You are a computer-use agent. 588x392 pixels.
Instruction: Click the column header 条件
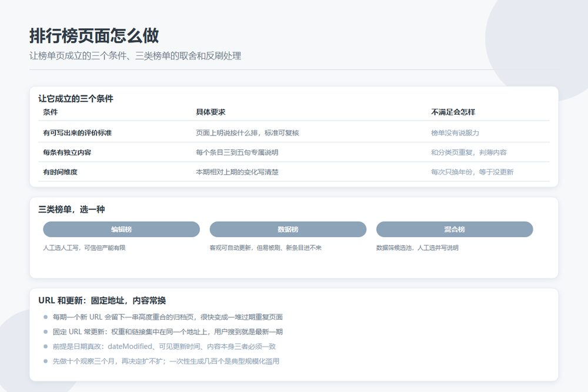(50, 112)
